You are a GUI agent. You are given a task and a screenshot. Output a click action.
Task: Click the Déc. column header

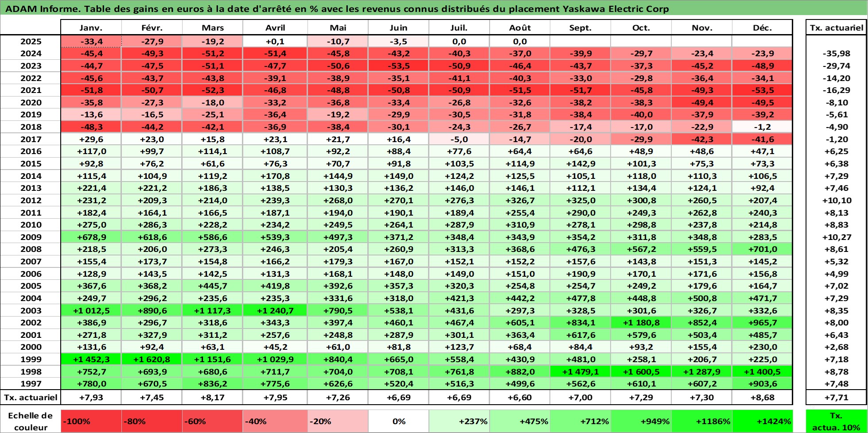point(762,27)
